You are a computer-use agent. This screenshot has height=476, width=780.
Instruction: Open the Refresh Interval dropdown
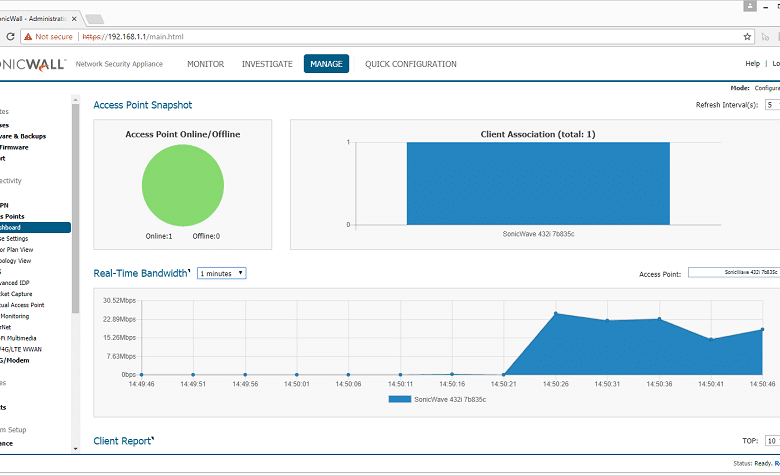point(772,104)
